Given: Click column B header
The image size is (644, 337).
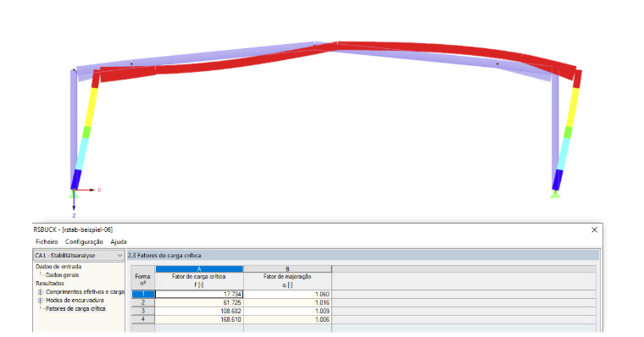Looking at the screenshot, I should point(287,269).
